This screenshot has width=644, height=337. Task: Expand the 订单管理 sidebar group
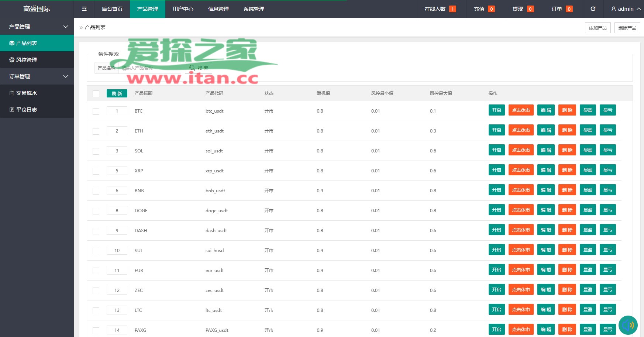[x=66, y=76]
